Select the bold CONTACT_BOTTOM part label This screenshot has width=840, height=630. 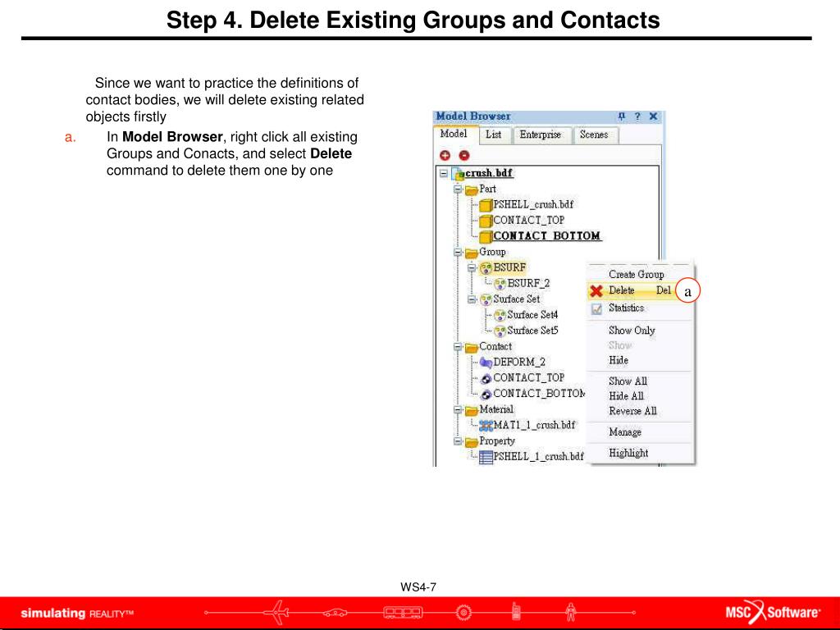pyautogui.click(x=547, y=235)
